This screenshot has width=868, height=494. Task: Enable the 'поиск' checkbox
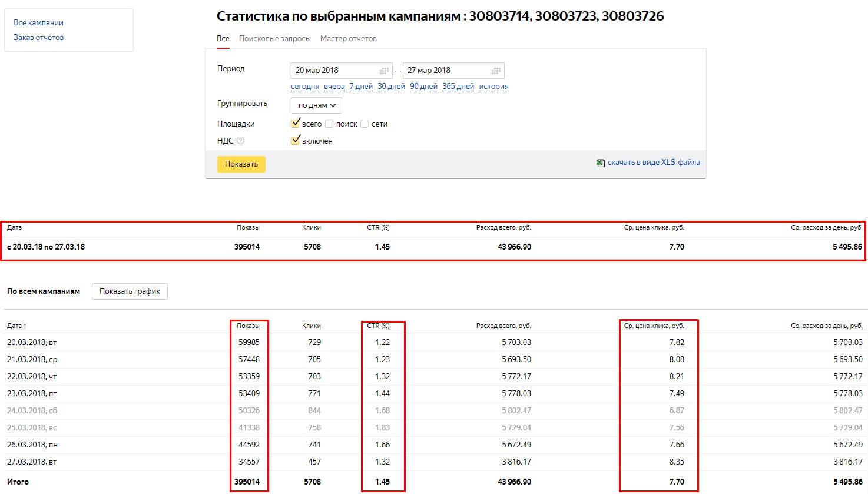(x=329, y=124)
